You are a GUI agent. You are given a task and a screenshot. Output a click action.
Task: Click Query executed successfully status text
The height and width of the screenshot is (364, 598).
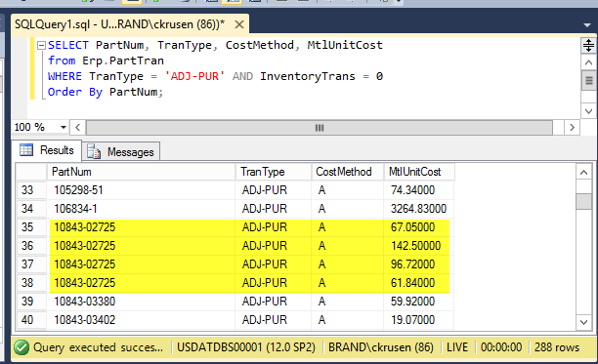[x=98, y=347]
